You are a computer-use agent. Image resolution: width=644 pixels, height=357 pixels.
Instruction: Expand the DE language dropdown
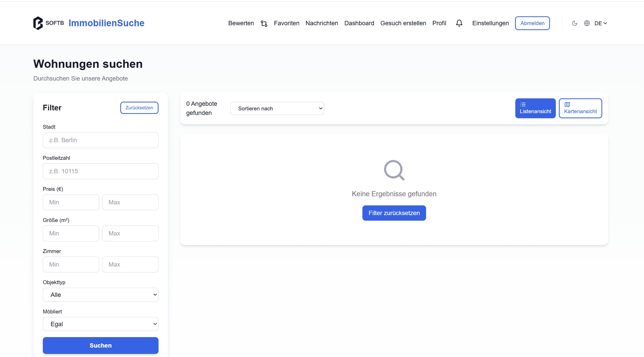(601, 23)
